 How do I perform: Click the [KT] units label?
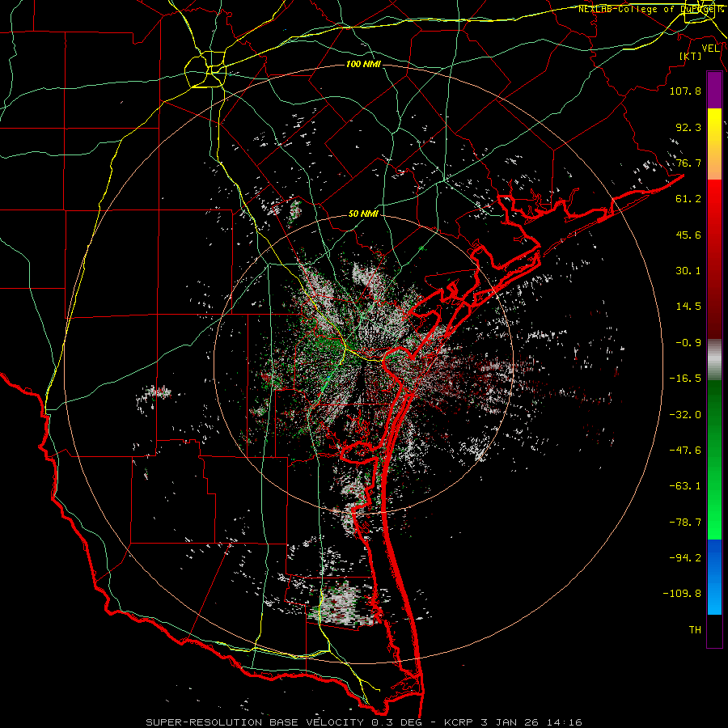[x=691, y=56]
